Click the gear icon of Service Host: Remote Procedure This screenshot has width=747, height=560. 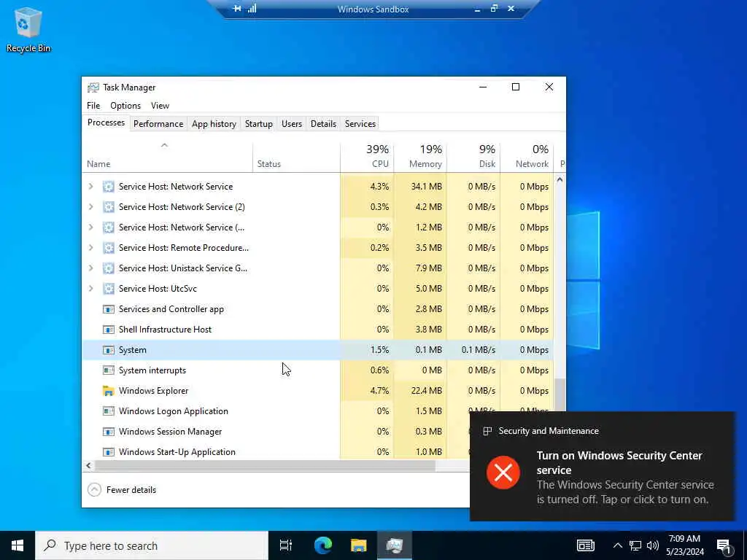109,248
